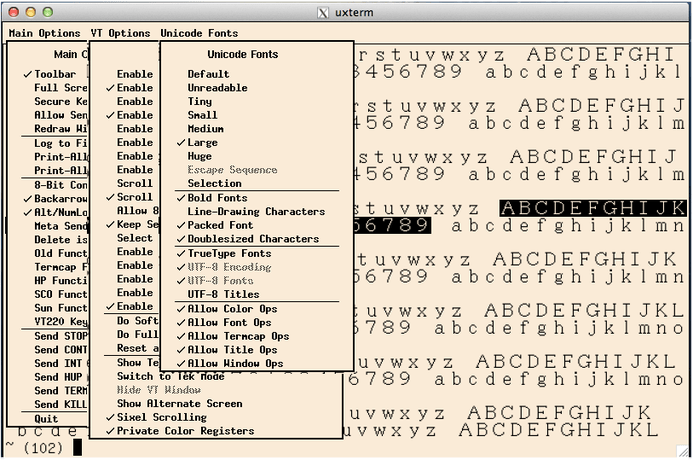The width and height of the screenshot is (693, 460).
Task: Toggle Sixel Scrolling option
Action: click(161, 417)
